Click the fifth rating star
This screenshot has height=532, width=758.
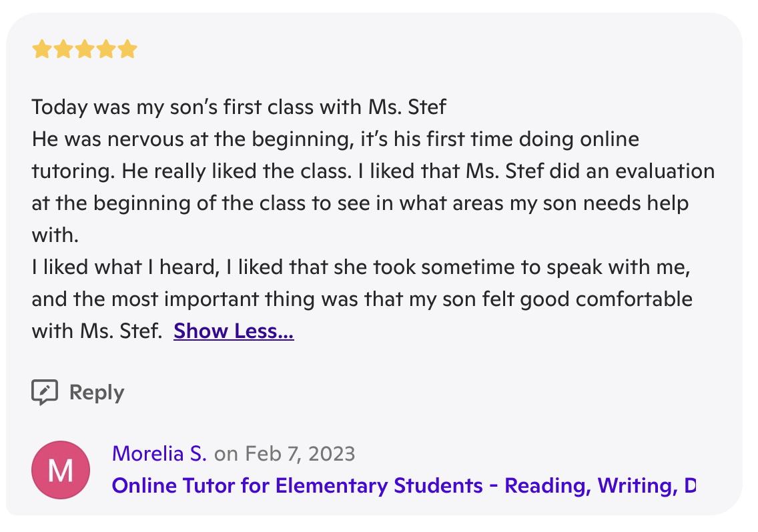pos(127,49)
